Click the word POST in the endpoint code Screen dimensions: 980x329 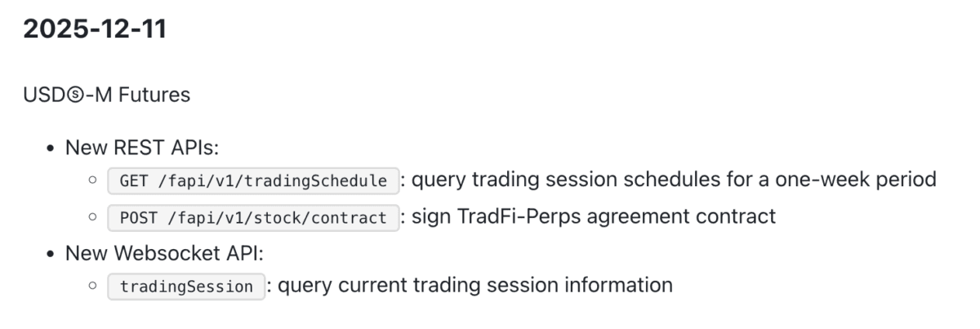tap(137, 218)
